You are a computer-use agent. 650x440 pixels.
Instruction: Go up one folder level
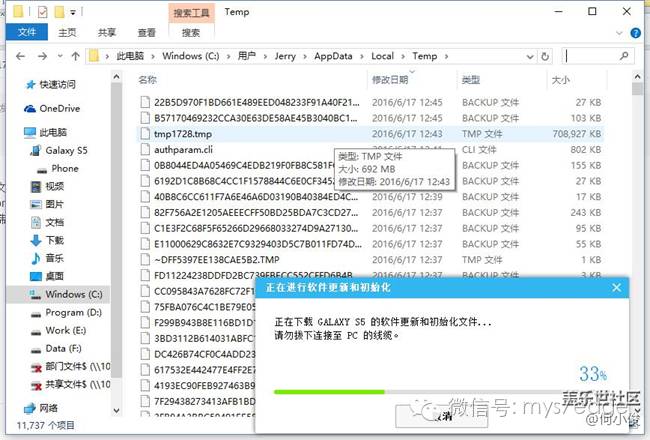click(x=75, y=56)
